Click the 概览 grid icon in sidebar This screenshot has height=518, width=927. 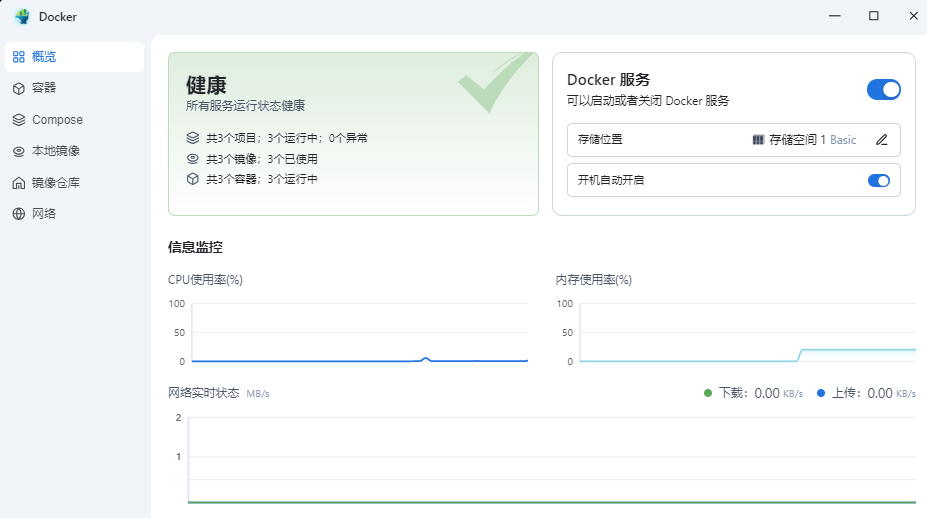[19, 57]
